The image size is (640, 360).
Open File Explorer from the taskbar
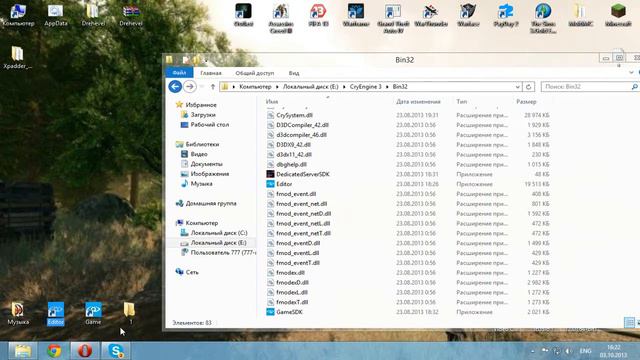point(23,351)
